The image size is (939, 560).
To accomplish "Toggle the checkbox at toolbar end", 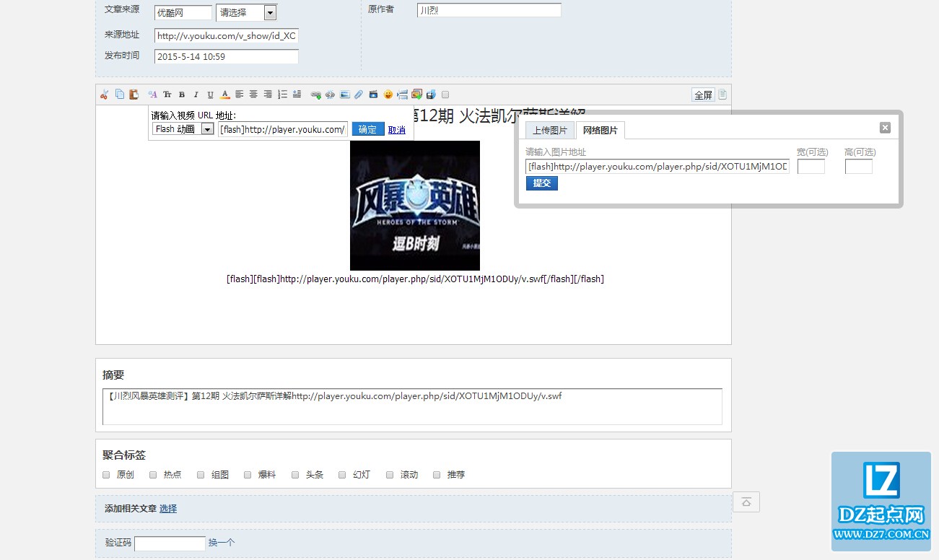I will click(445, 95).
